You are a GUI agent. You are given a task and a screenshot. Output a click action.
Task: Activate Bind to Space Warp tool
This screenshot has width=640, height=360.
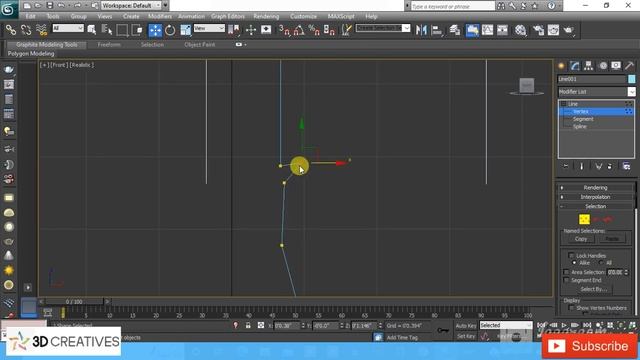[x=41, y=30]
